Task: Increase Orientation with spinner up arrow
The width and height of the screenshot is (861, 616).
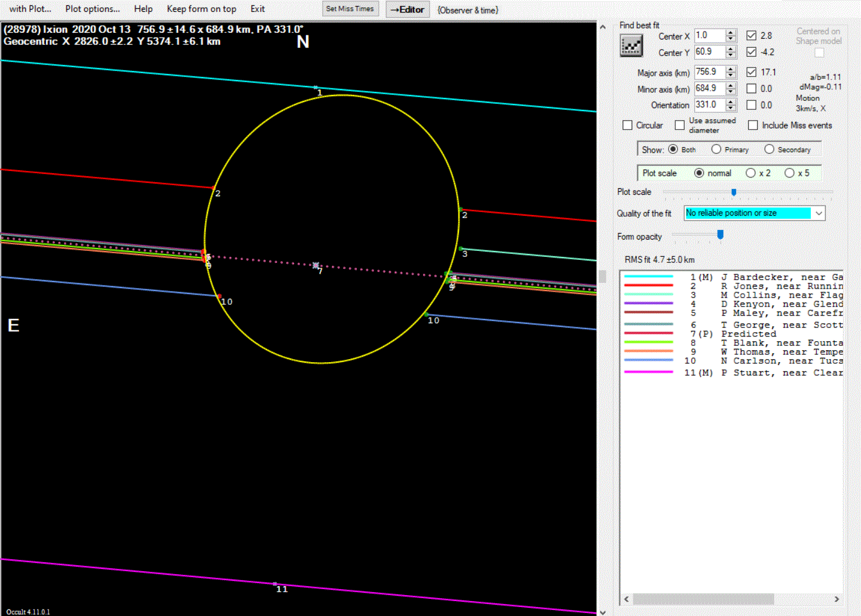Action: point(731,102)
